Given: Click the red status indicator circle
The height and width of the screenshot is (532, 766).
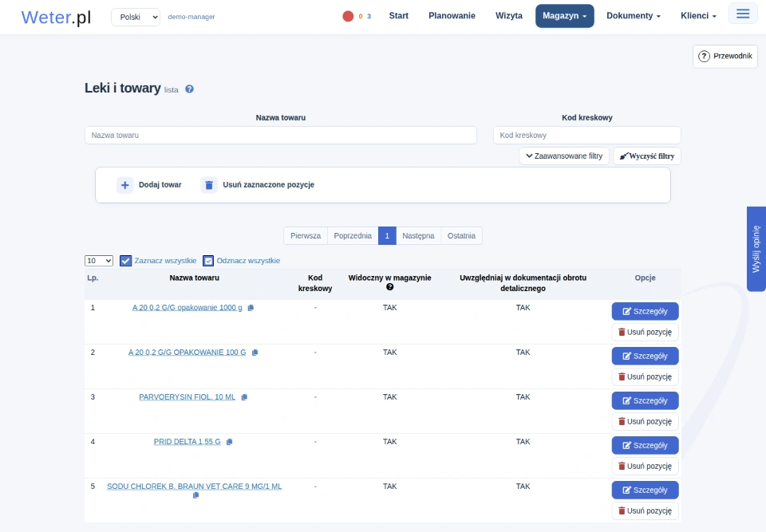Looking at the screenshot, I should tap(348, 16).
